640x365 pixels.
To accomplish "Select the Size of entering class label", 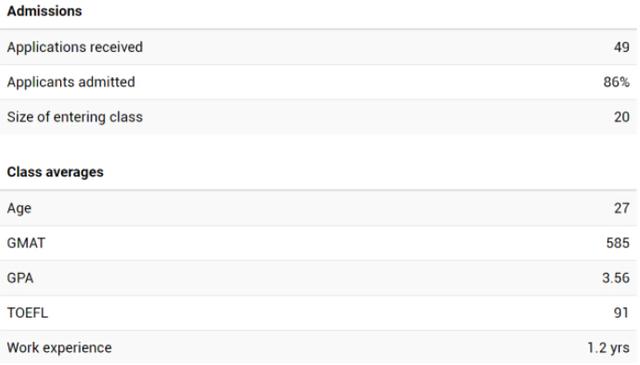I will [x=75, y=117].
